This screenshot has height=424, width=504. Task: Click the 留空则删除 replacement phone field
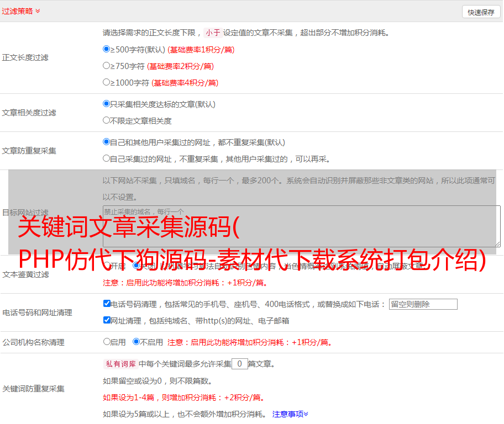(x=423, y=304)
